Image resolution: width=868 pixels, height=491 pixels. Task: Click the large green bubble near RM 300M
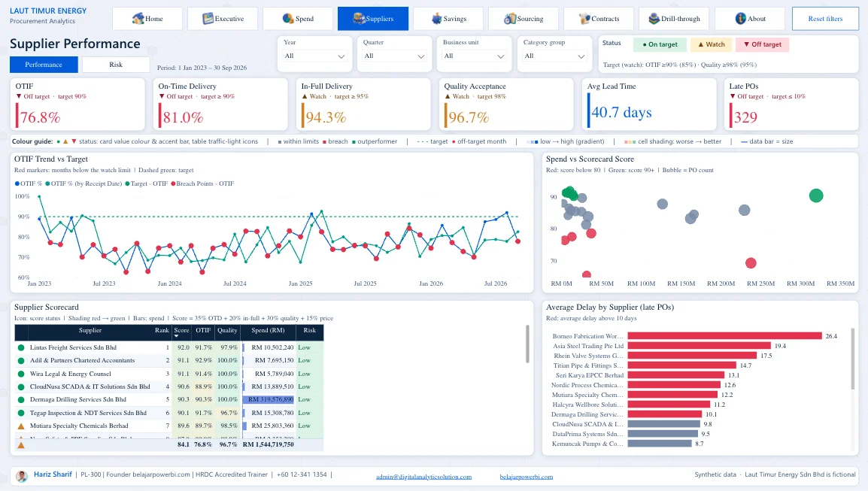pos(816,195)
